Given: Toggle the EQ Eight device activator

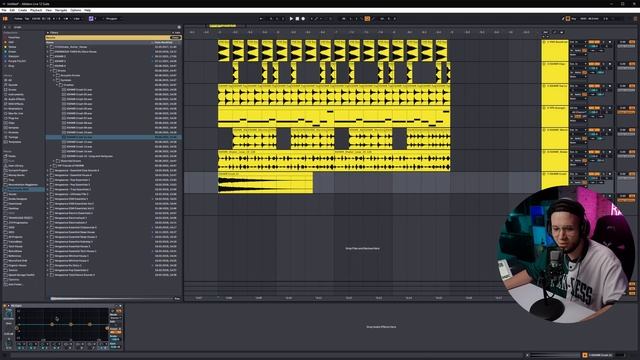Looking at the screenshot, I should (4, 306).
